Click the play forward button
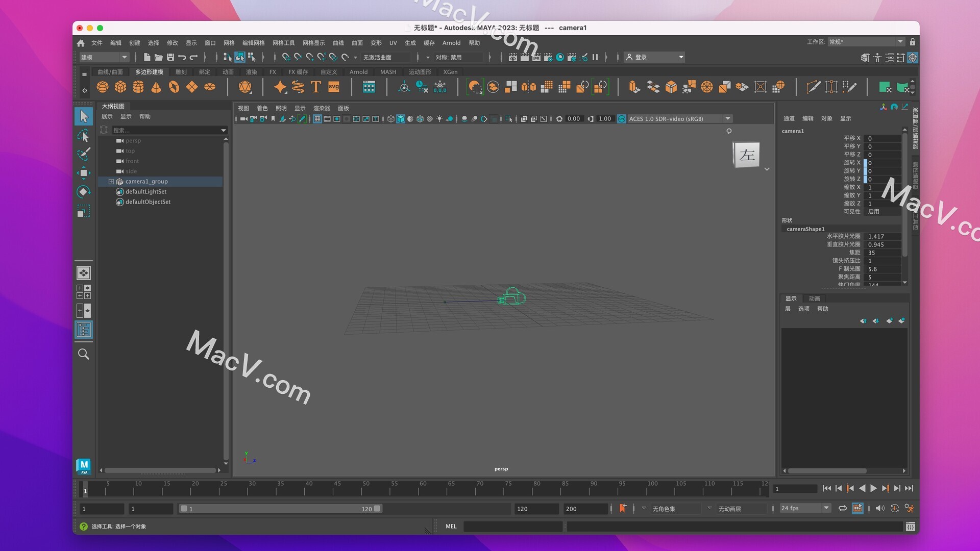This screenshot has height=551, width=980. click(x=873, y=489)
